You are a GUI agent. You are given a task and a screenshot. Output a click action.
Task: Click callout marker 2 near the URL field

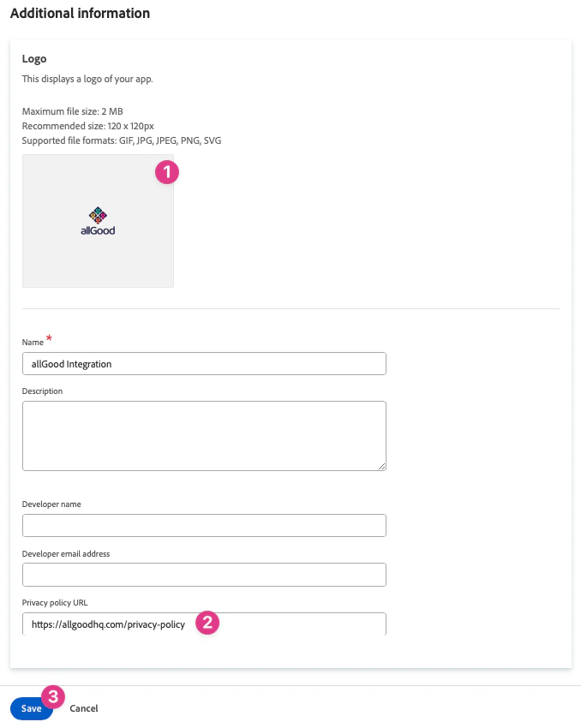(207, 624)
